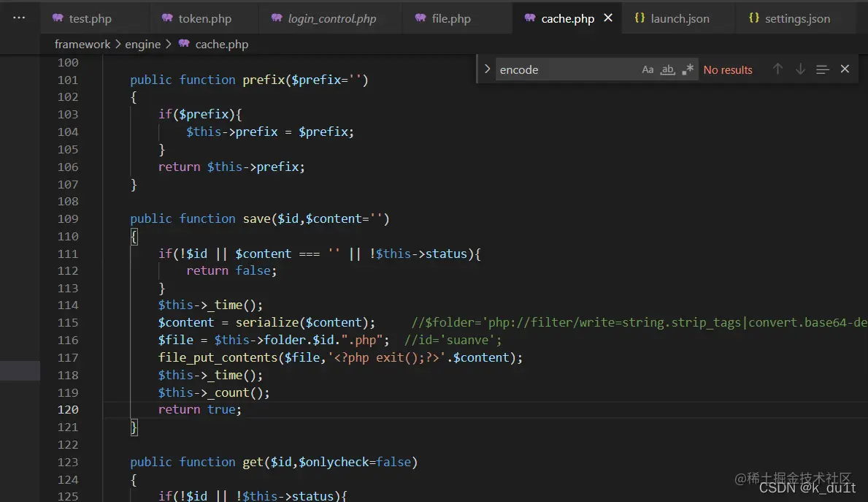Go to previous match arrow
The height and width of the screenshot is (502, 868).
point(777,69)
